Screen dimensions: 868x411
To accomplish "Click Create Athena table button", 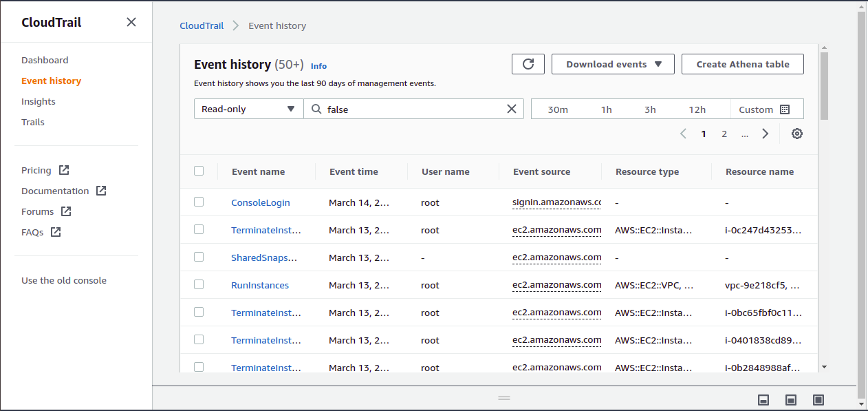I will pyautogui.click(x=742, y=64).
